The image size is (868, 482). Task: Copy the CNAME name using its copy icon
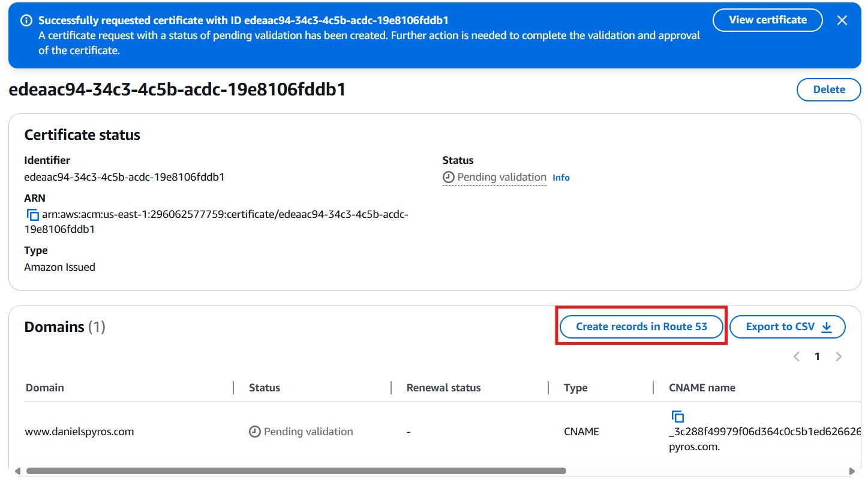click(x=677, y=416)
